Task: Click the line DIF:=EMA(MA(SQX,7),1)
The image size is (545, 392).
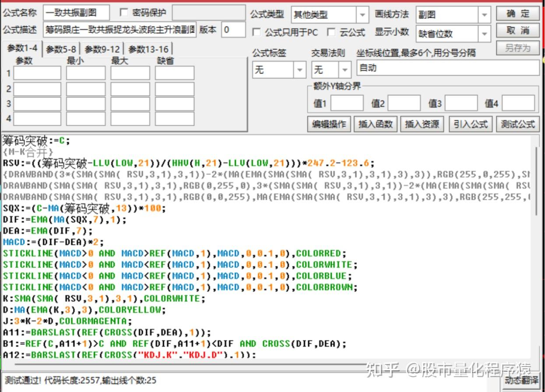Action: click(64, 219)
